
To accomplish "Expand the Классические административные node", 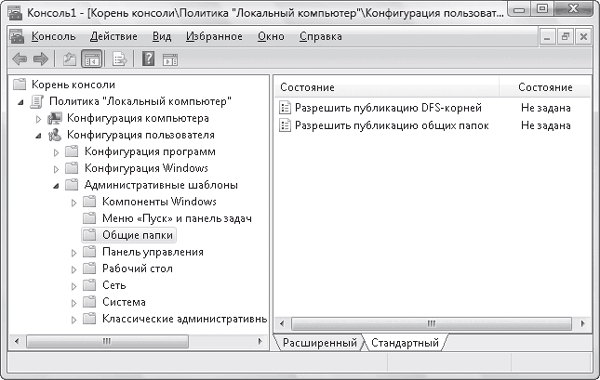I will coord(74,320).
